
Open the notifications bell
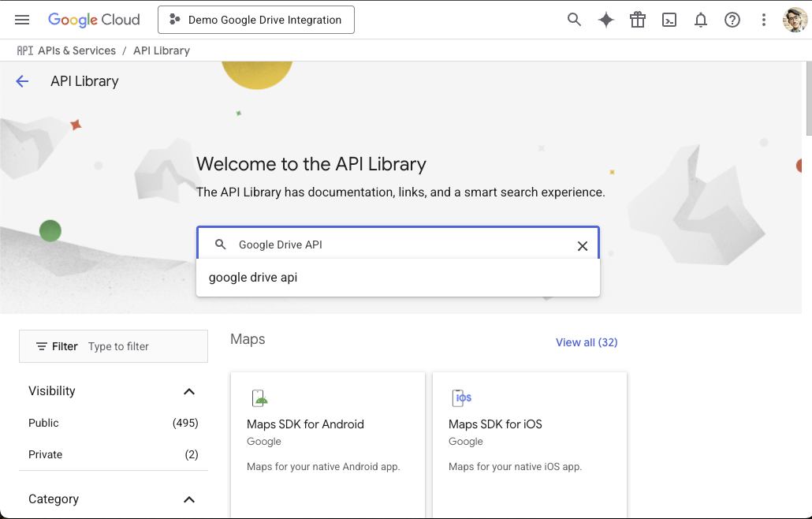click(701, 20)
